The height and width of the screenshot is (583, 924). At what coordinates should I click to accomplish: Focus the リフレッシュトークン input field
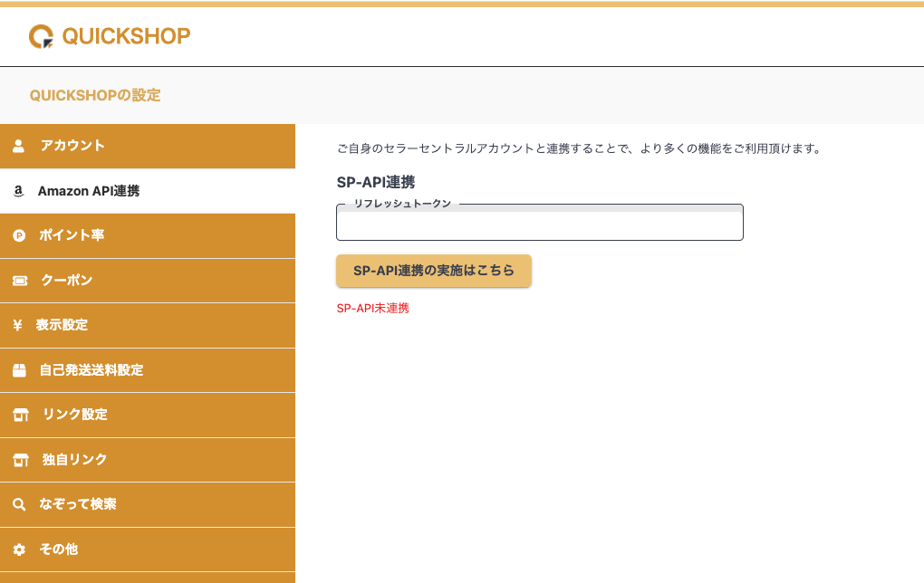(x=539, y=225)
